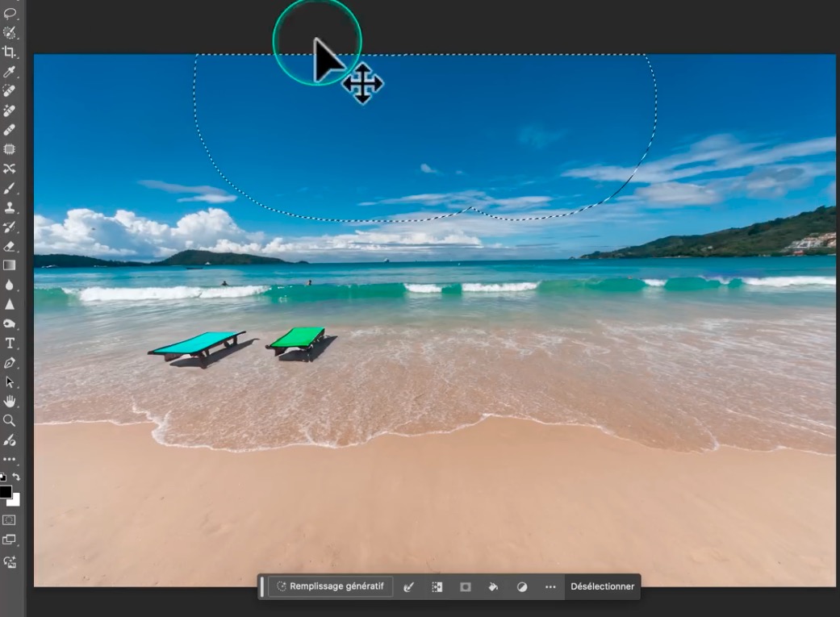Screen dimensions: 840x617
Task: Toggle Quick Mask mode
Action: coord(10,520)
